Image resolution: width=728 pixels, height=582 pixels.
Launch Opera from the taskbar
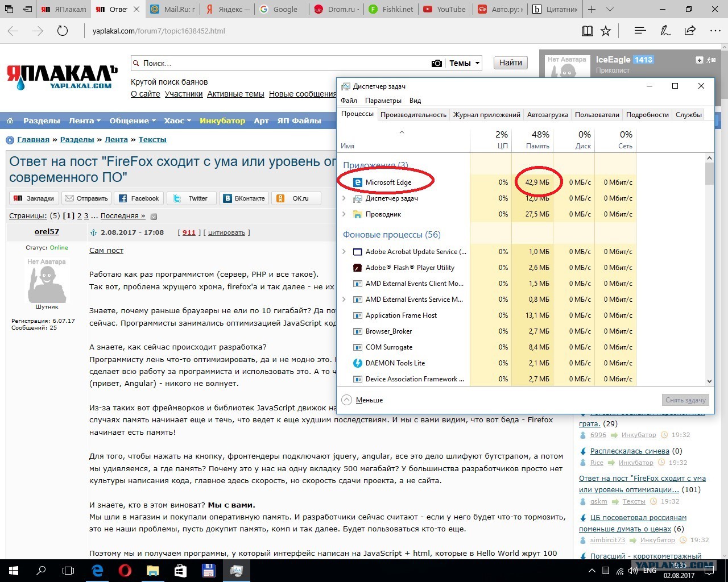coord(125,570)
